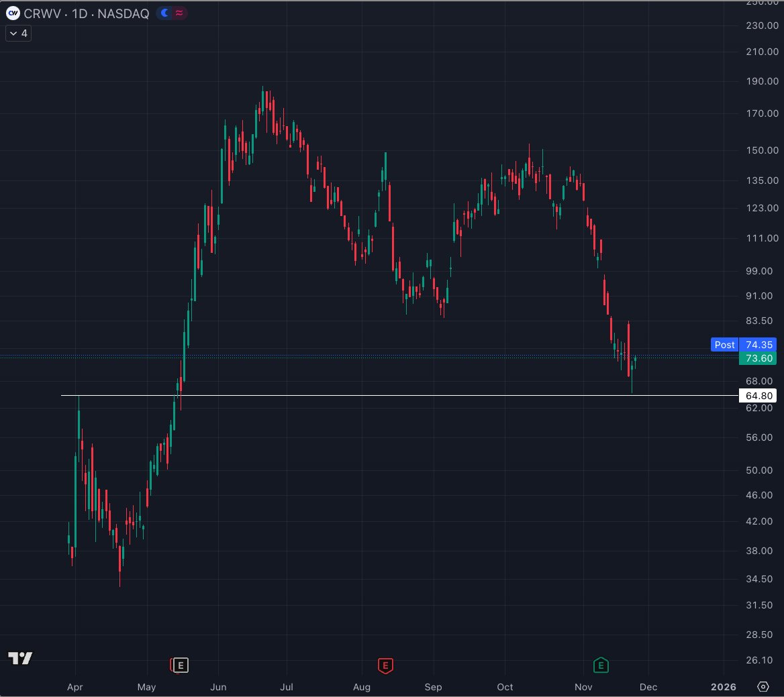Click the 230.00 price scale label

point(762,25)
